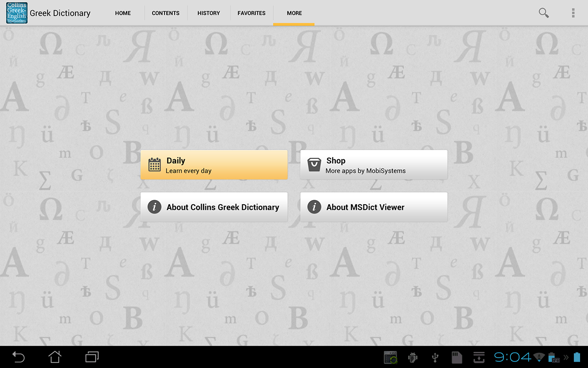
Task: Switch to the CONTENTS tab
Action: click(x=166, y=13)
